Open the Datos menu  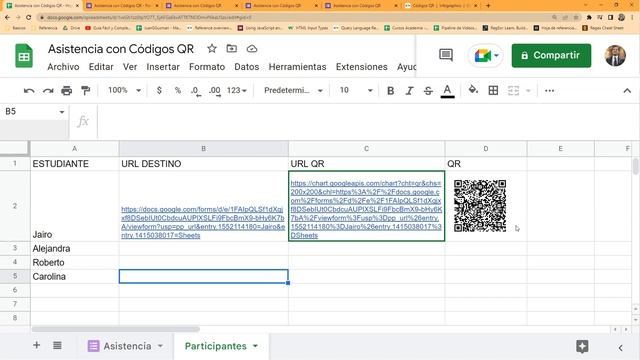coord(247,67)
